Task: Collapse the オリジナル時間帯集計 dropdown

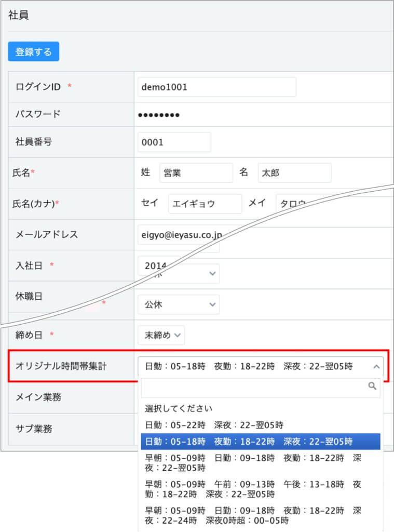Action: click(376, 367)
